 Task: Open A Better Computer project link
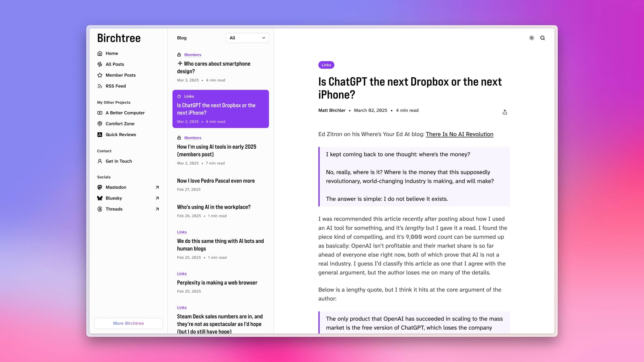(x=125, y=113)
